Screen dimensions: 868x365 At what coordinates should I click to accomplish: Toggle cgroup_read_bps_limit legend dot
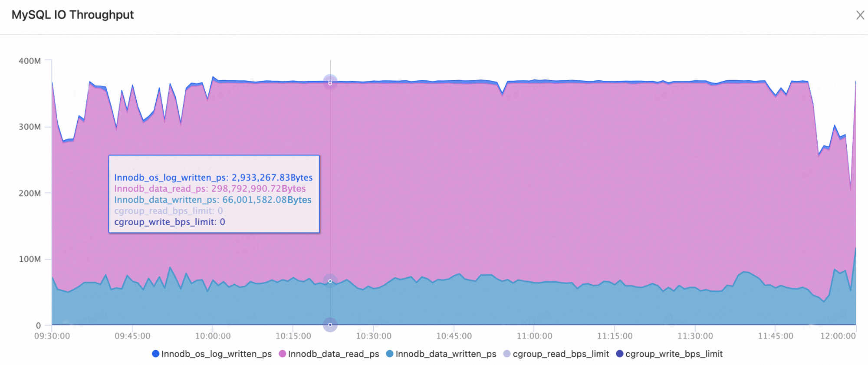pyautogui.click(x=507, y=354)
